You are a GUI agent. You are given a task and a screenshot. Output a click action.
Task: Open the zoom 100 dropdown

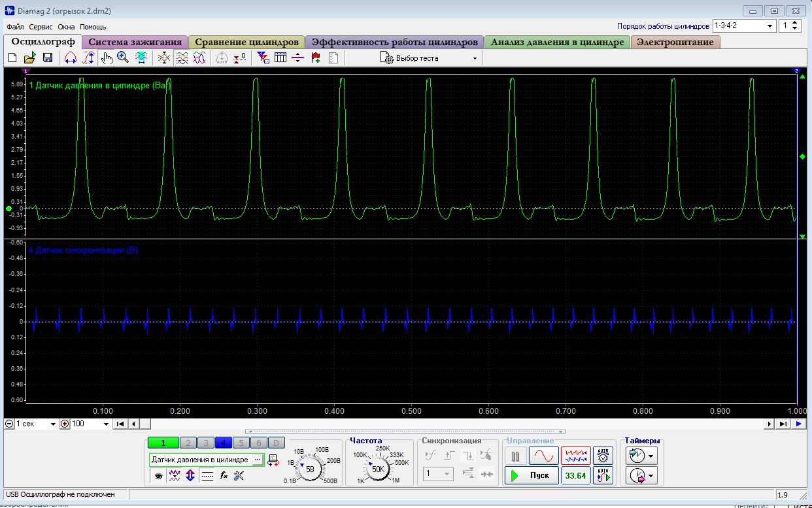[90, 424]
